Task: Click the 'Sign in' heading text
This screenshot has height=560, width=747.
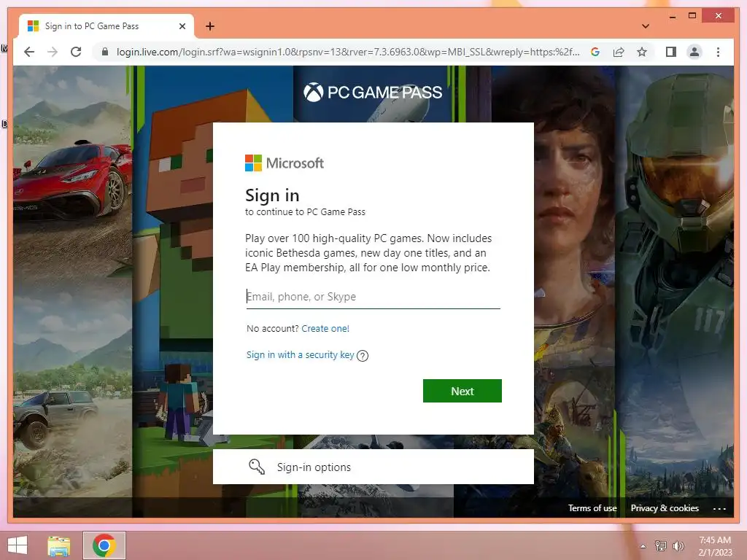Action: click(x=272, y=195)
